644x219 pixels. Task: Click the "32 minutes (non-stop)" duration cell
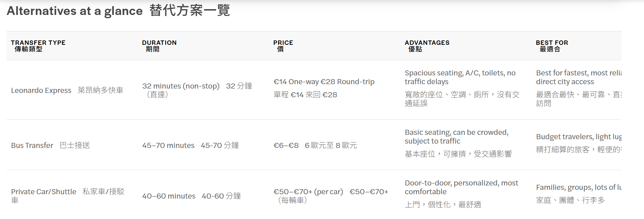pos(181,86)
